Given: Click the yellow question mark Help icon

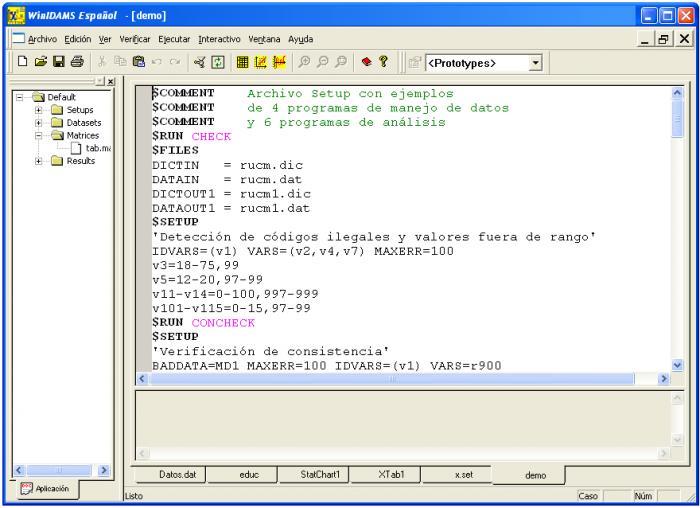Looking at the screenshot, I should click(383, 62).
